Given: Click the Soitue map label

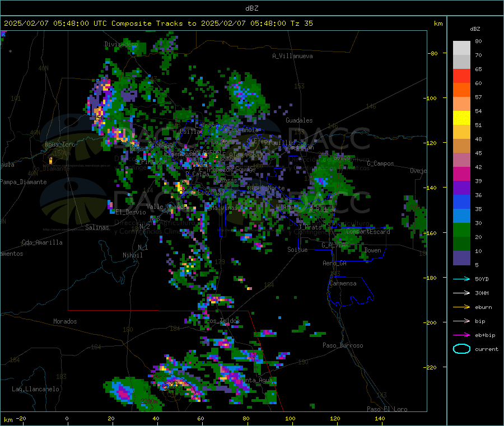Looking at the screenshot, I should click(297, 250).
